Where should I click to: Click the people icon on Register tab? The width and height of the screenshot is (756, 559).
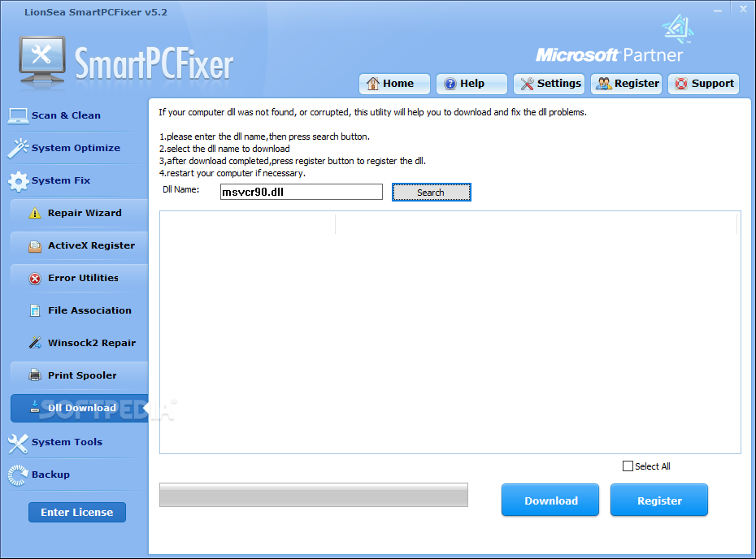click(604, 84)
